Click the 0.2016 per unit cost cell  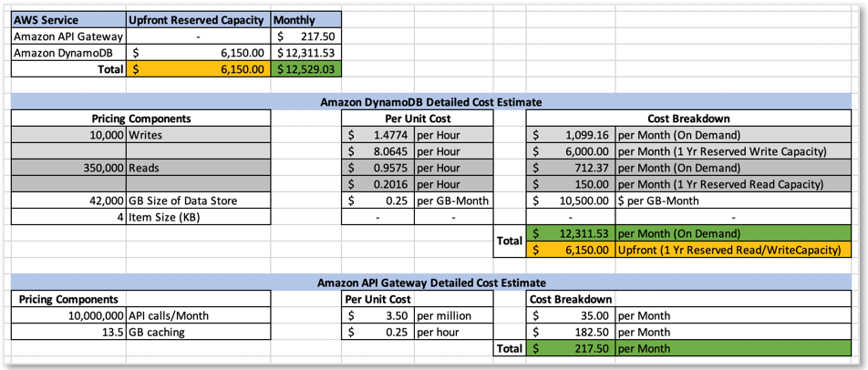378,183
